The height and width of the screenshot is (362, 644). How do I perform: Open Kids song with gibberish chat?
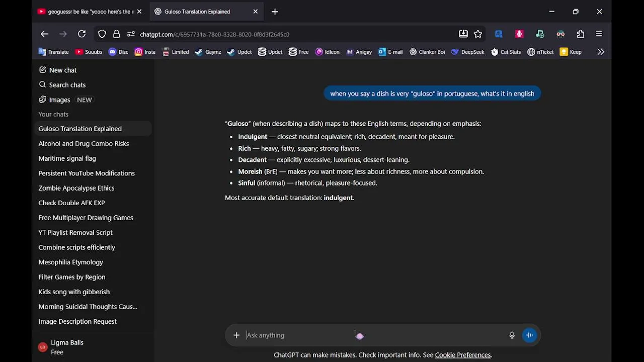[x=74, y=292]
